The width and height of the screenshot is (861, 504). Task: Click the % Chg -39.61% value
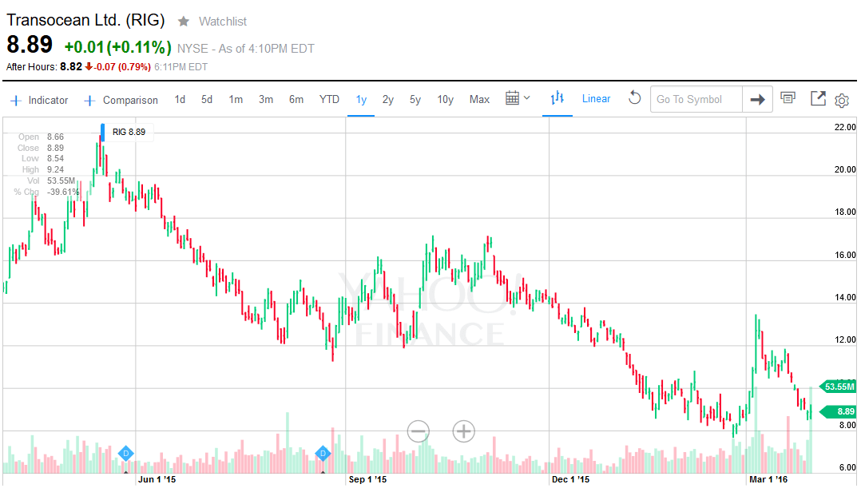coord(63,192)
